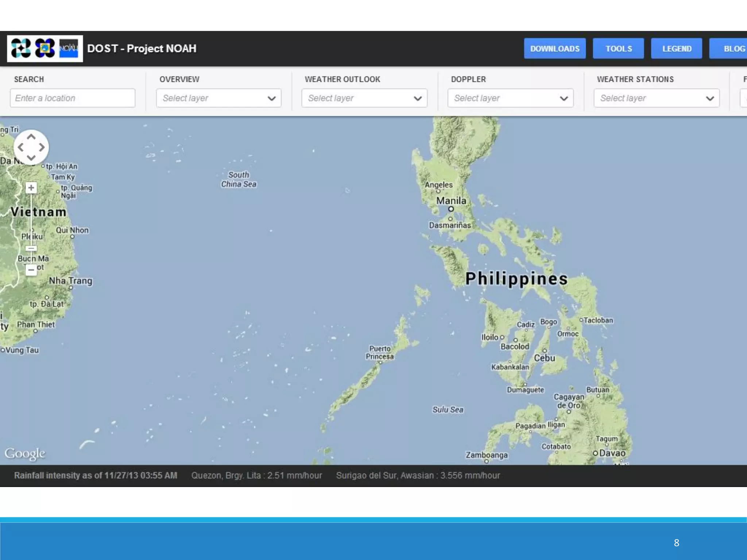This screenshot has width=747, height=560.
Task: Pan the map left with arrow
Action: (x=21, y=147)
